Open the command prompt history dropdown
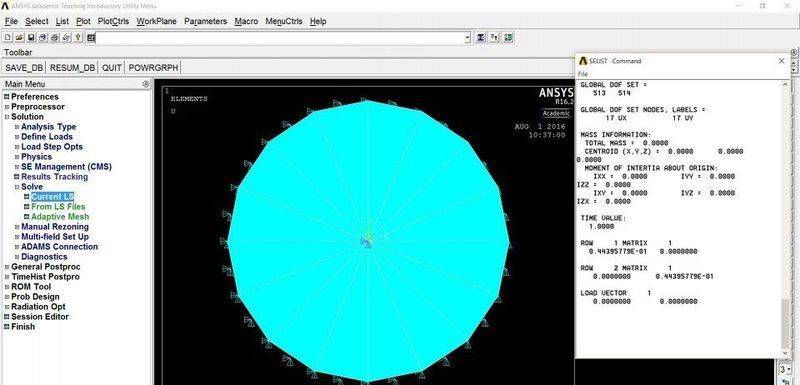Screen dimensions: 800x385 pos(467,38)
